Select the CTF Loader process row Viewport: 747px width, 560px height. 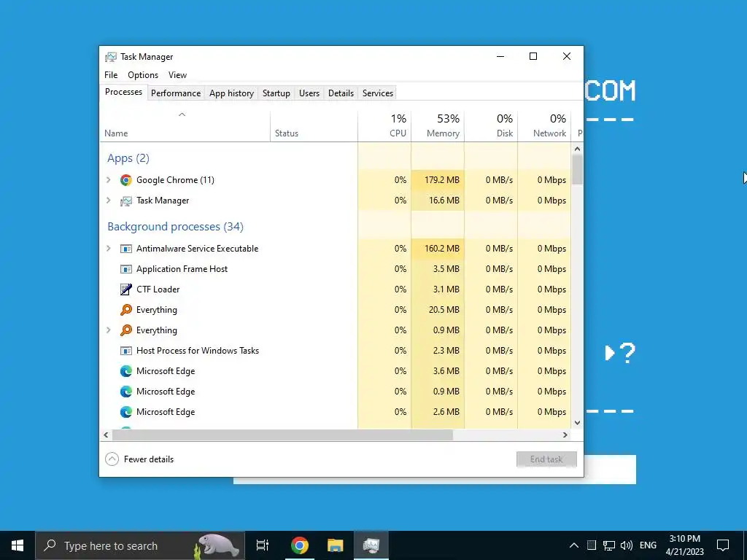[x=336, y=289]
